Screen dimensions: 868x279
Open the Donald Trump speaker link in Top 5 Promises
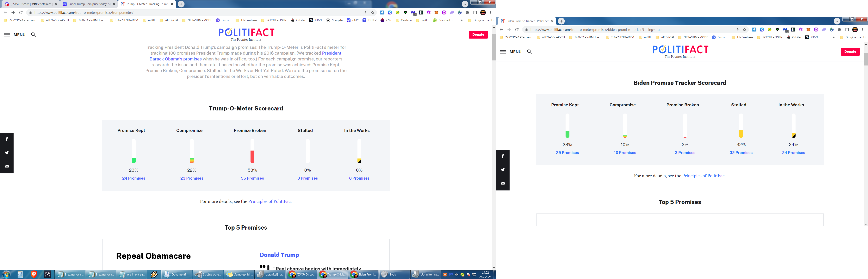point(279,255)
